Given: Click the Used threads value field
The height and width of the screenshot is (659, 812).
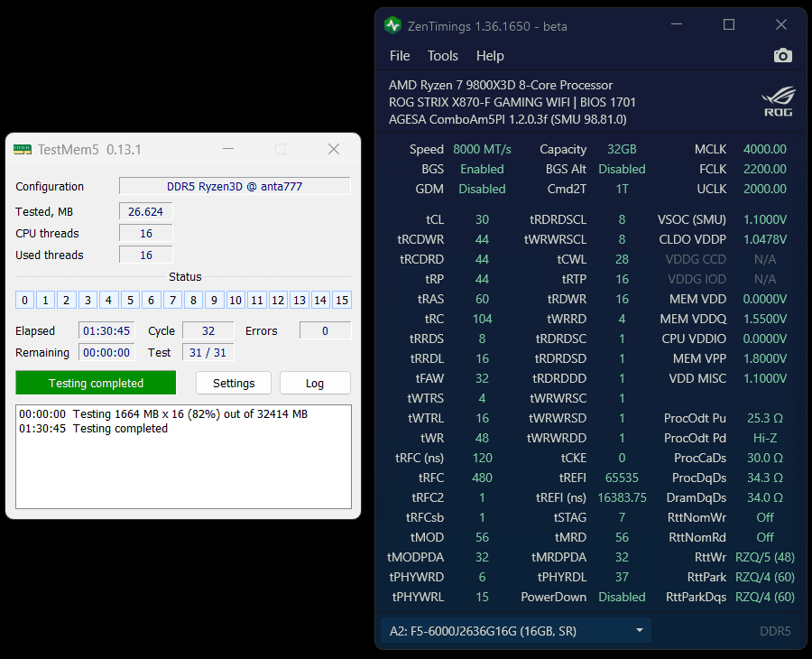Looking at the screenshot, I should [x=146, y=255].
